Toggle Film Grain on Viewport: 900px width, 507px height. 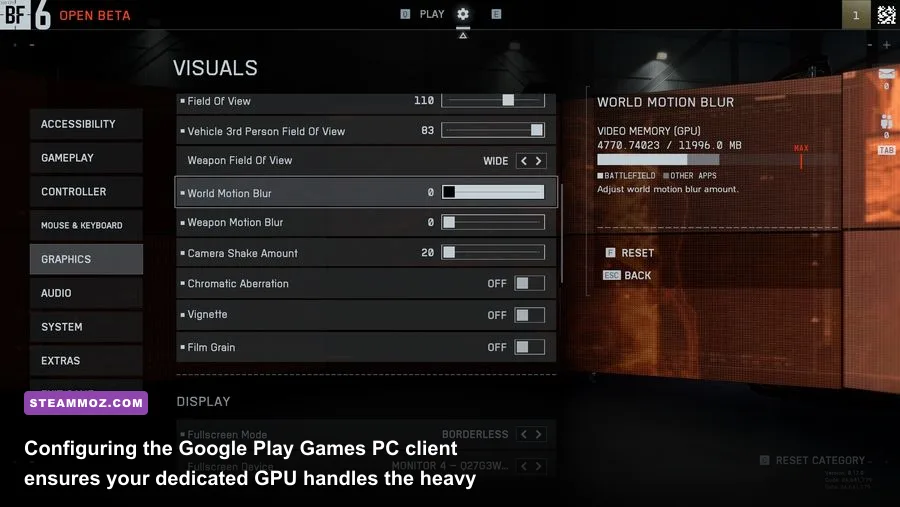coord(529,347)
